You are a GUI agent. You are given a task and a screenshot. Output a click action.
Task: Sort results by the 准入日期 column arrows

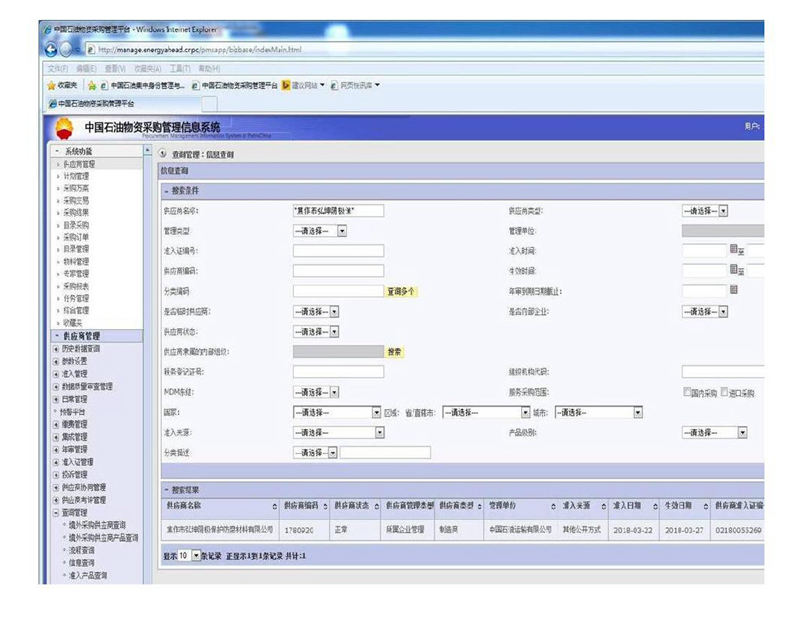[x=655, y=506]
